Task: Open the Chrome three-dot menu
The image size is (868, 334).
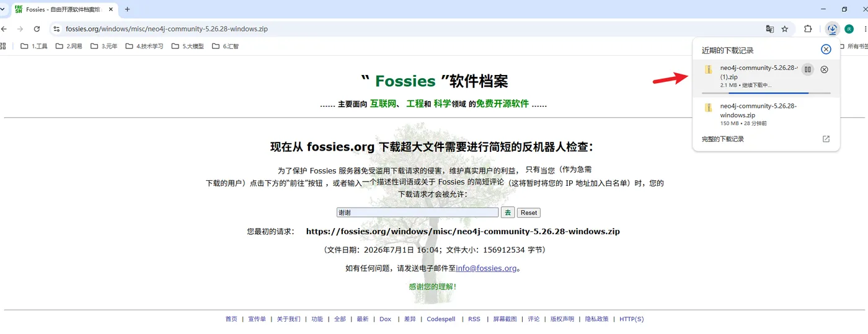Action: 865,29
